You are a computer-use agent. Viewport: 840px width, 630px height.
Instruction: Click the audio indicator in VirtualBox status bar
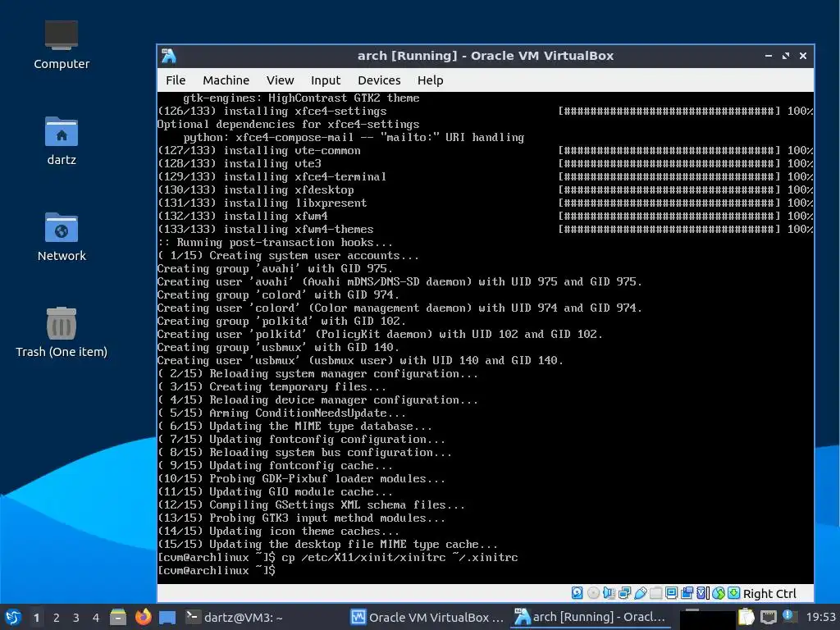pyautogui.click(x=609, y=593)
